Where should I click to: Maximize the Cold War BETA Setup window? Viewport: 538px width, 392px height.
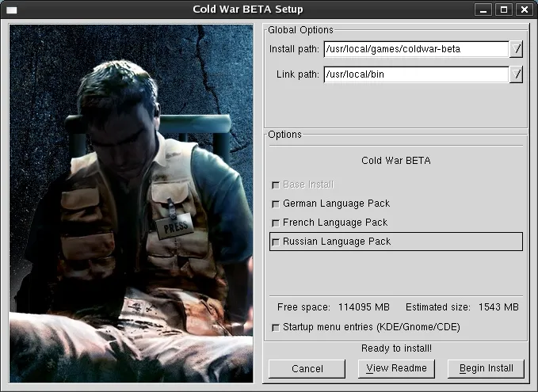pyautogui.click(x=504, y=10)
